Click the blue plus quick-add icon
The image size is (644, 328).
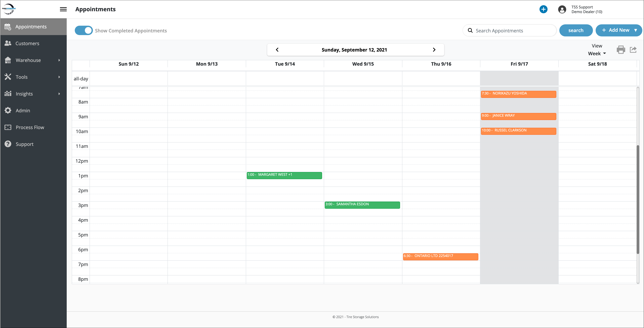click(x=543, y=9)
